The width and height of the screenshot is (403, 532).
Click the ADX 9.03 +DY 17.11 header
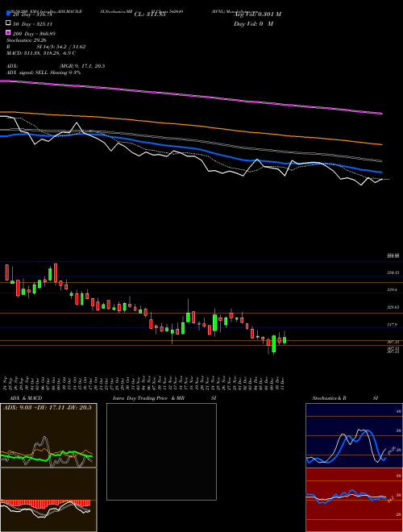pyautogui.click(x=48, y=408)
